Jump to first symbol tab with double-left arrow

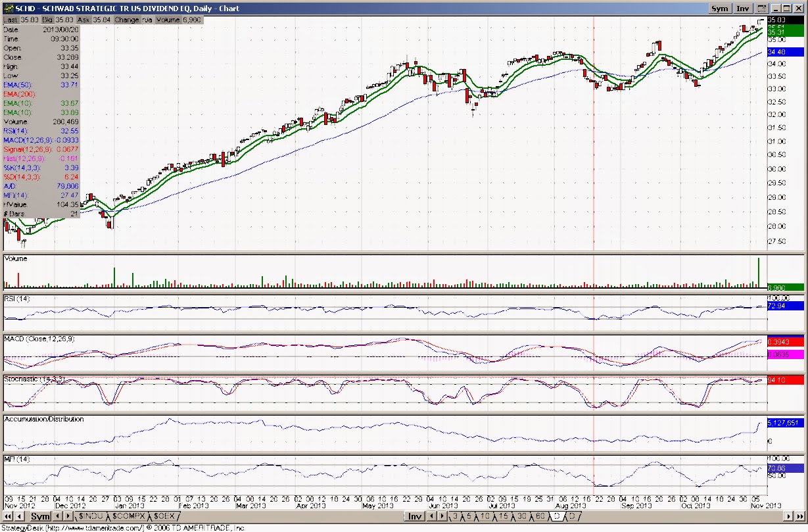pos(7,517)
